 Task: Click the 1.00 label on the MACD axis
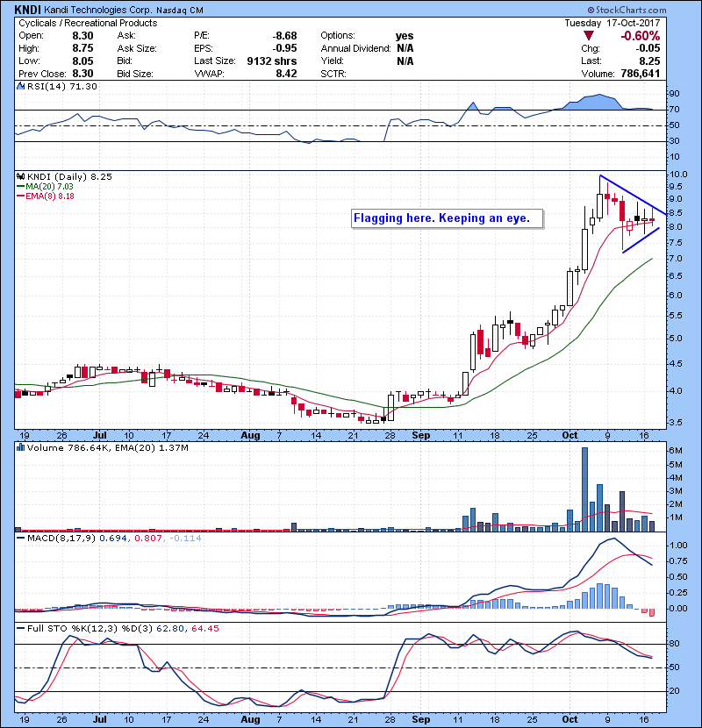677,545
